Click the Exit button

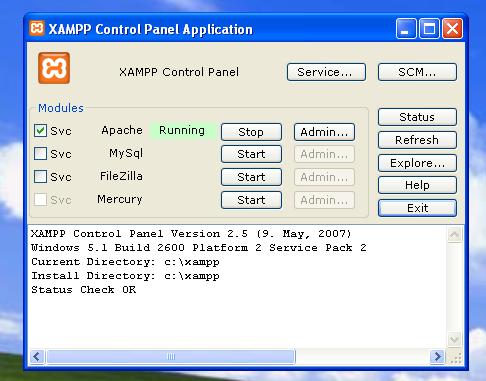417,208
